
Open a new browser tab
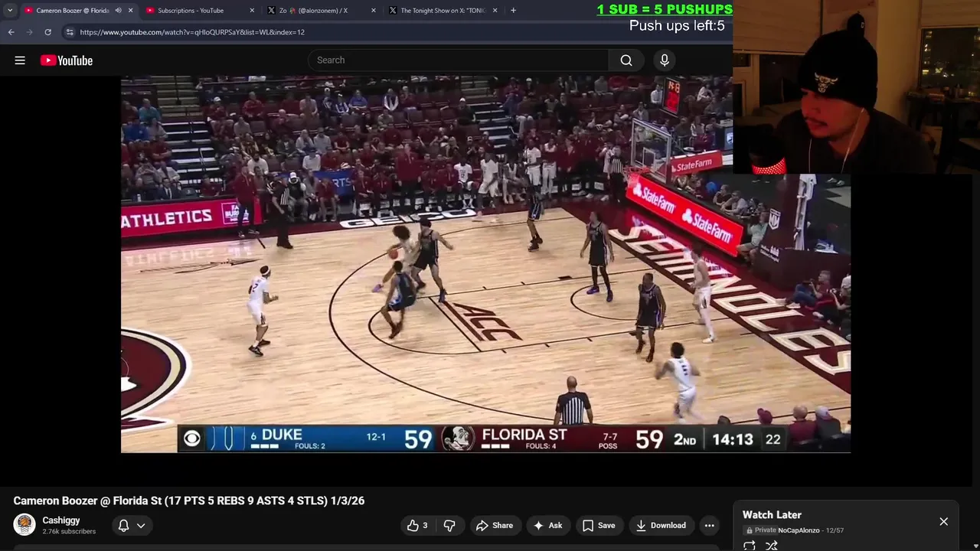click(513, 11)
